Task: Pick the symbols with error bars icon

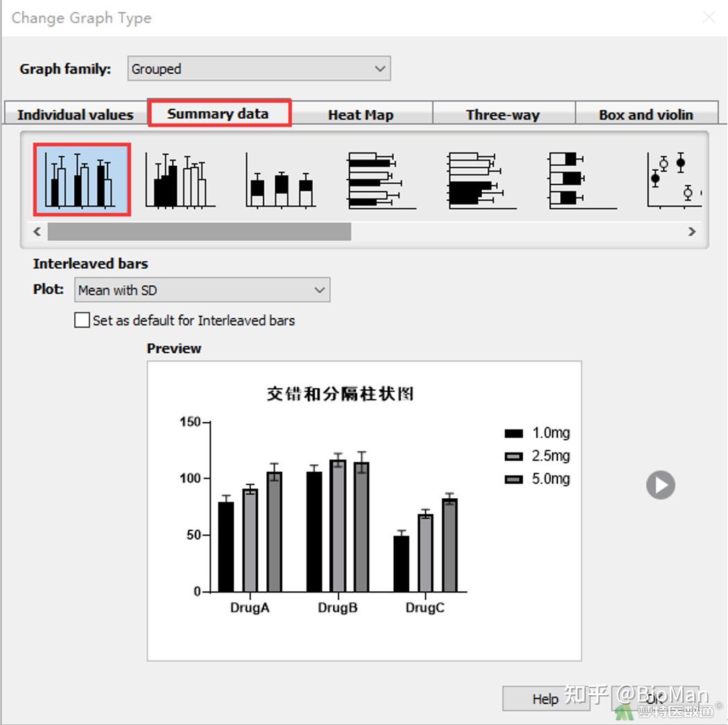Action: click(674, 180)
